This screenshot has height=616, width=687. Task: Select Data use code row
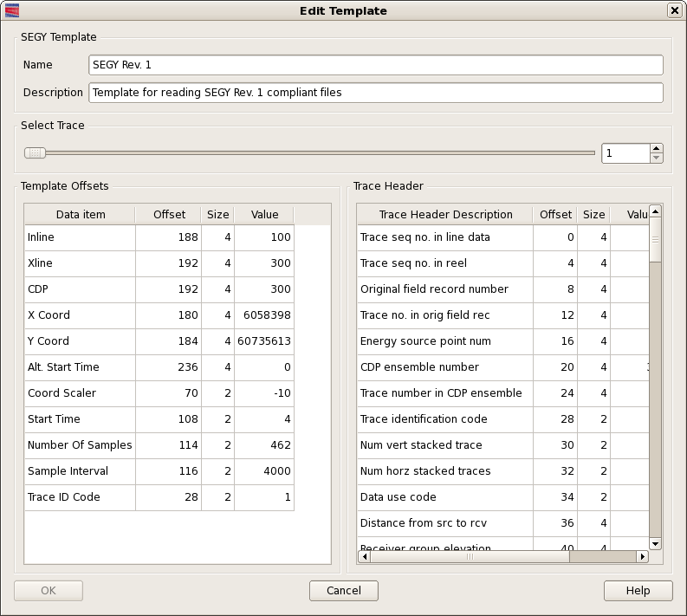pyautogui.click(x=503, y=497)
